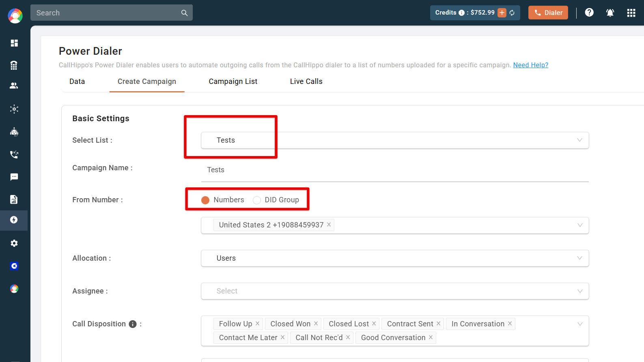Switch to the Create Campaign tab

[x=147, y=81]
